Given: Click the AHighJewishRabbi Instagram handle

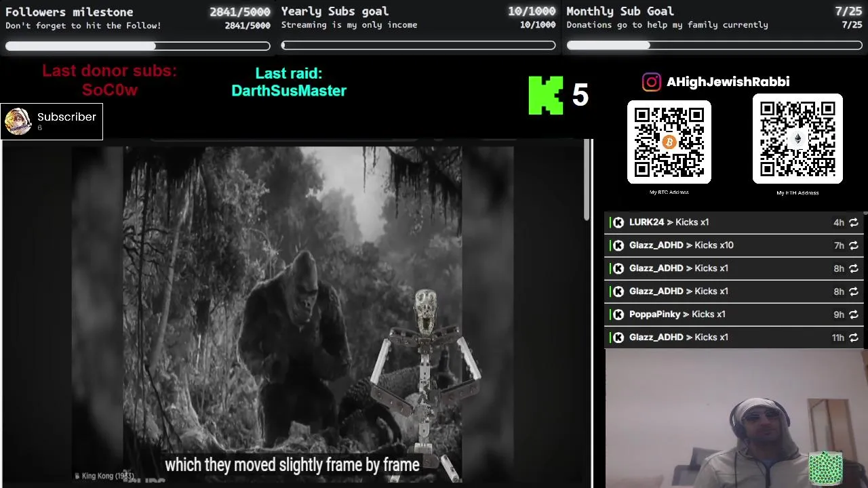Looking at the screenshot, I should click(728, 82).
